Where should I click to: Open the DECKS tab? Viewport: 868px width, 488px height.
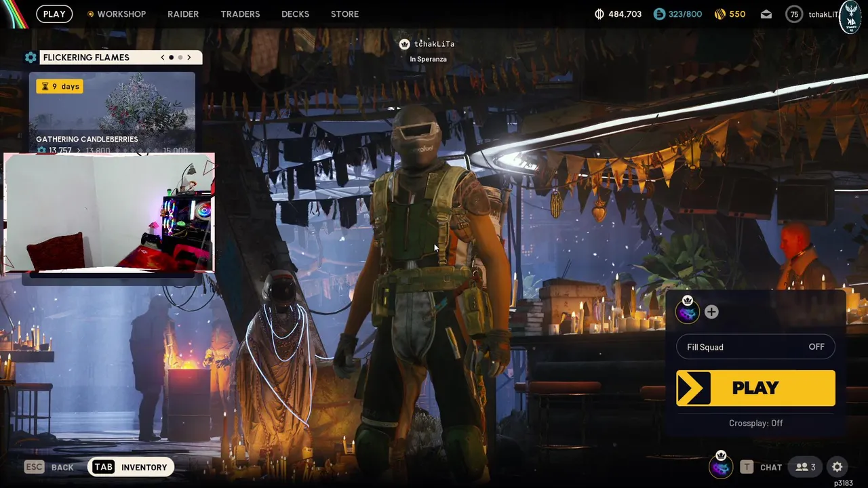point(295,14)
